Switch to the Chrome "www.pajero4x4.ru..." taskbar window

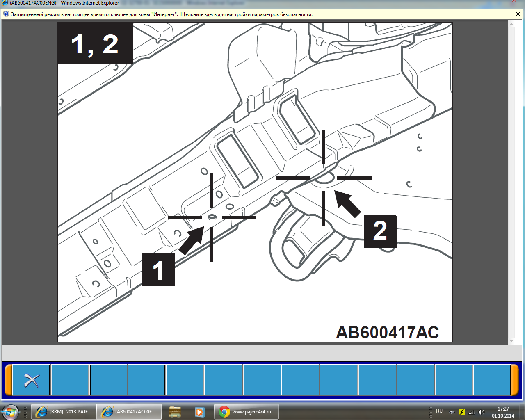click(x=247, y=412)
